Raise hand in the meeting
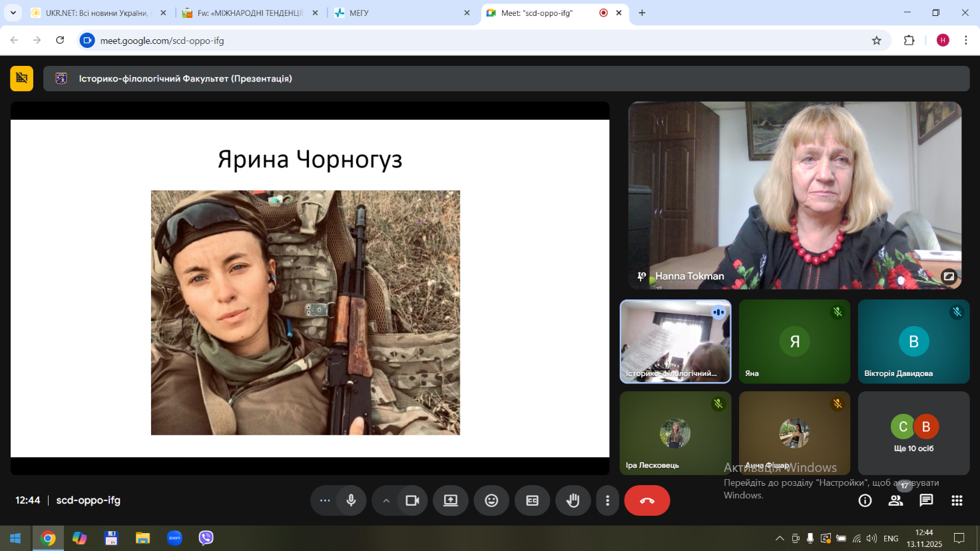980x551 pixels. (x=573, y=500)
